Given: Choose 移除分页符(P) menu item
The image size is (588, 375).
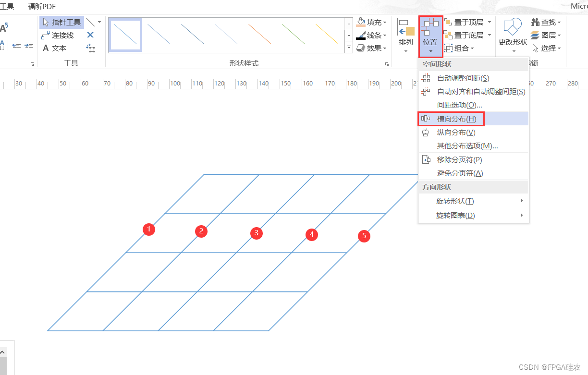Looking at the screenshot, I should tap(474, 160).
